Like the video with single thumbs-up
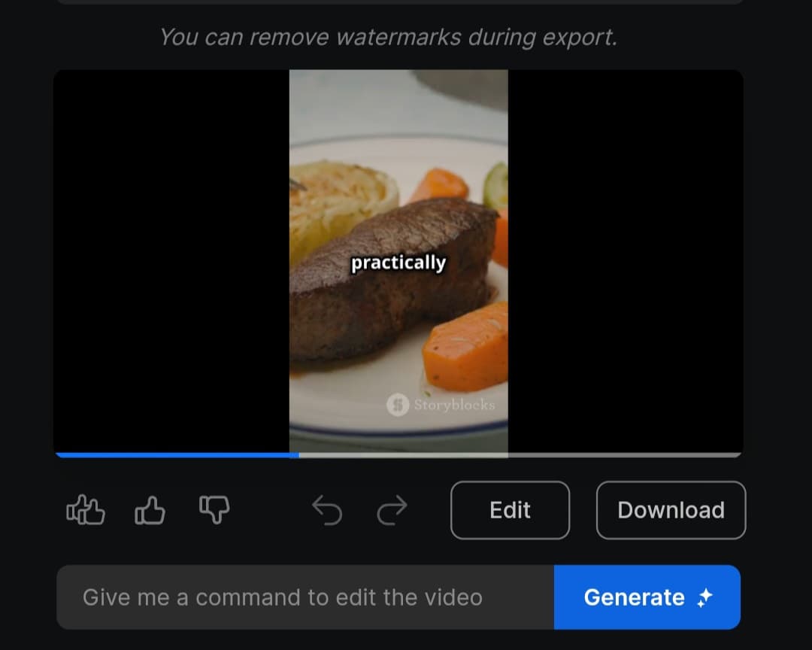Image resolution: width=812 pixels, height=650 pixels. 150,511
